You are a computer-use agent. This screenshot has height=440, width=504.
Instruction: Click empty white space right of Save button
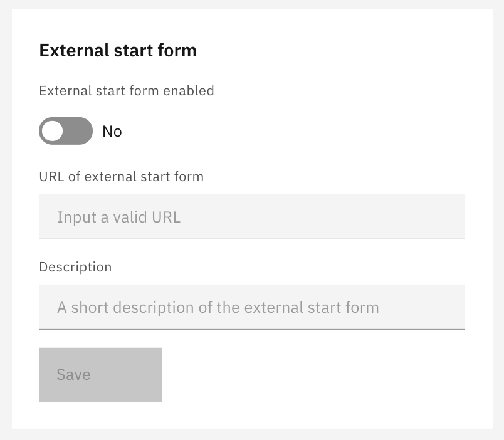313,375
